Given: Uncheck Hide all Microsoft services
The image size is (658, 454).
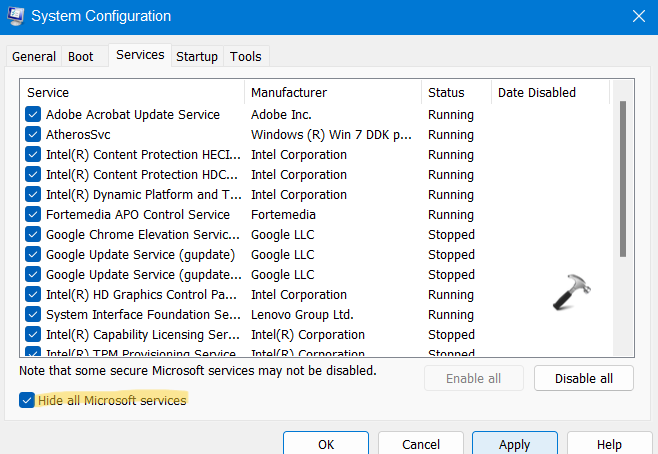Looking at the screenshot, I should [x=27, y=400].
